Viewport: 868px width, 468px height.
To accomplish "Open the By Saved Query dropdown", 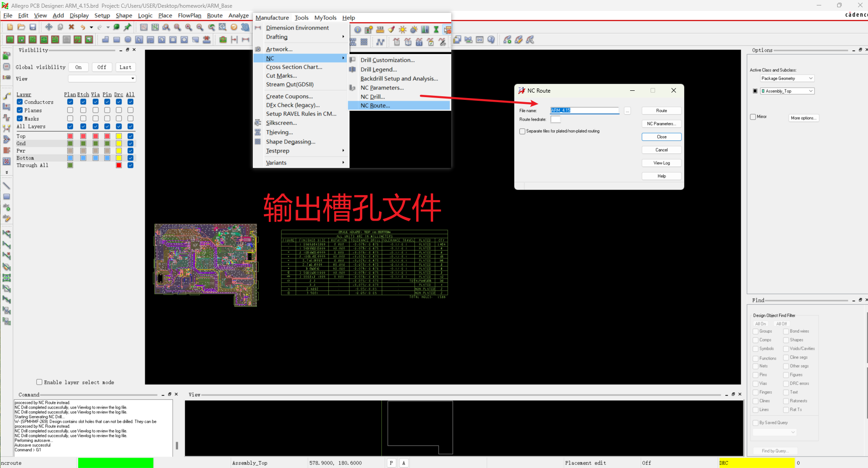I will (x=775, y=432).
